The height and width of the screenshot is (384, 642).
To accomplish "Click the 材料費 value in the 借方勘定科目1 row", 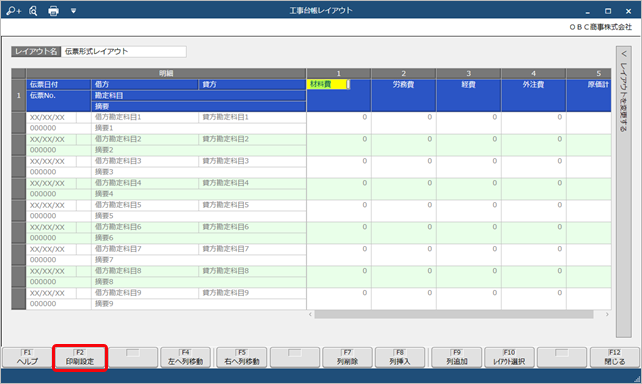I will 339,123.
